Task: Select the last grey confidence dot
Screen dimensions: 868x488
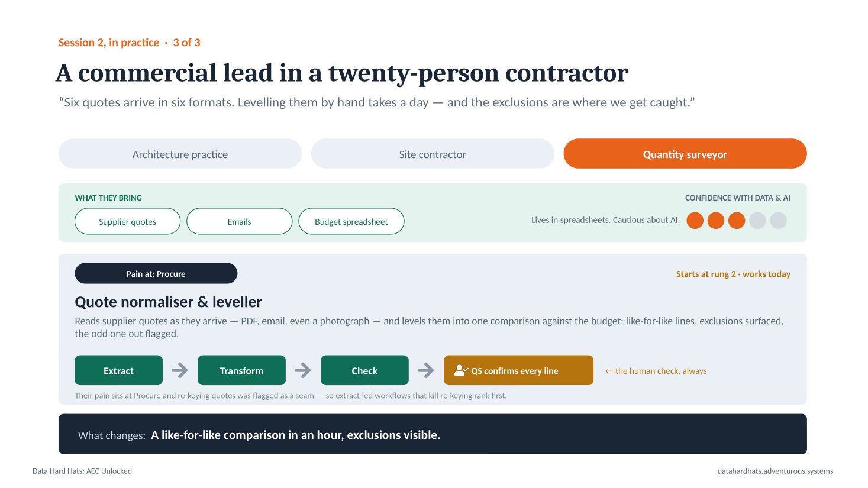Action: coord(778,221)
